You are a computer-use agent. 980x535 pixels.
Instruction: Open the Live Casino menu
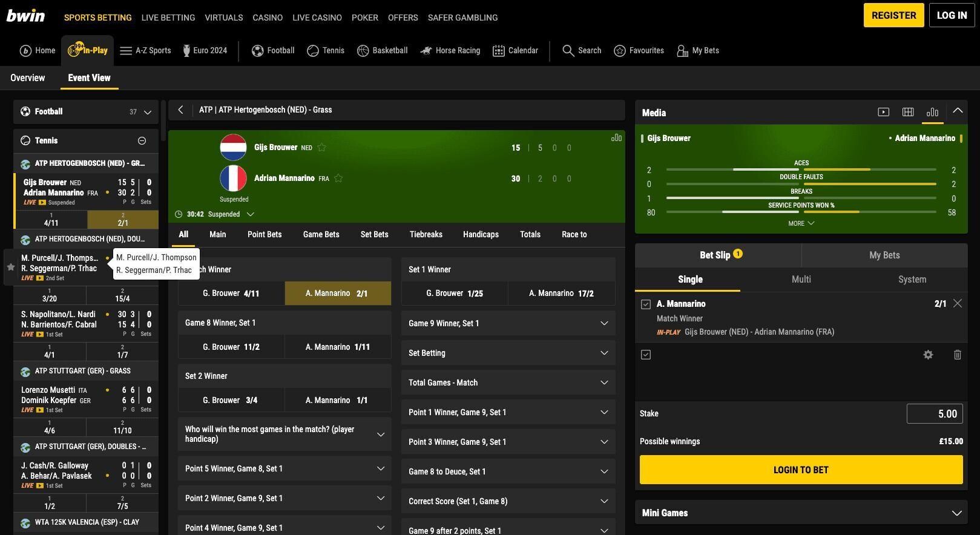click(317, 18)
